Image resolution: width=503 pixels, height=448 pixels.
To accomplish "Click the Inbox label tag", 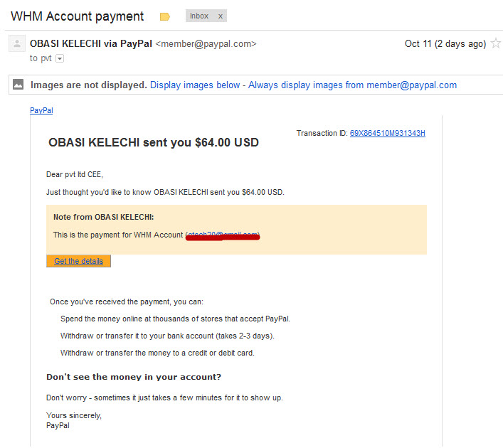I will point(199,16).
